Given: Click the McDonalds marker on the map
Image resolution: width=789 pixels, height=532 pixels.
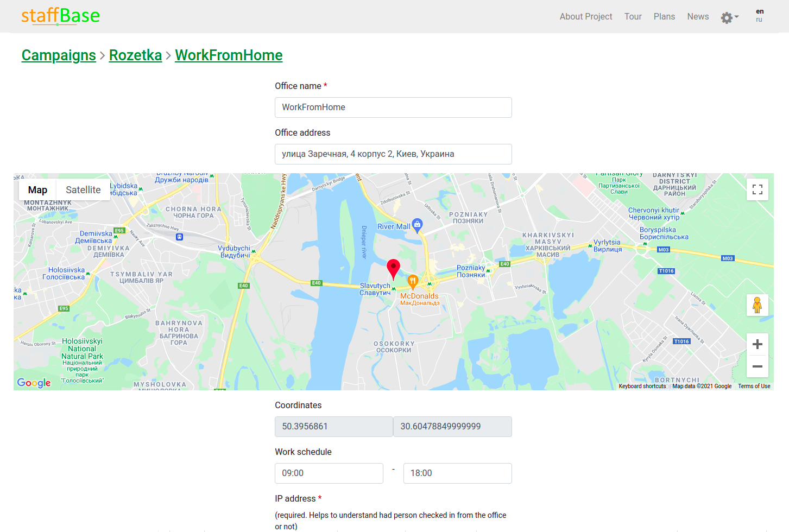Looking at the screenshot, I should (413, 282).
